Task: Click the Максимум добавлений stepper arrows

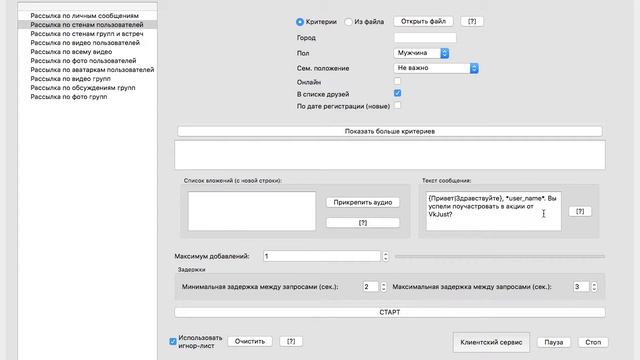Action: [385, 256]
